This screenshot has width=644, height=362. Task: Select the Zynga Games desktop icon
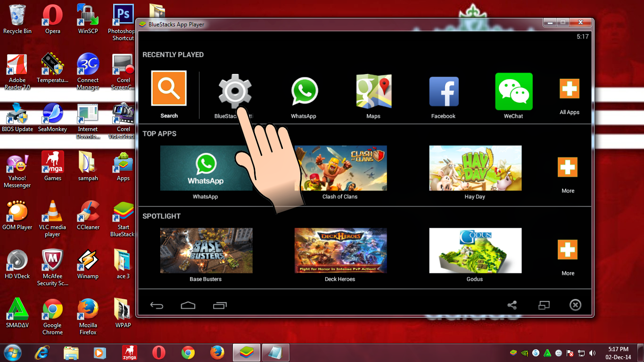(x=53, y=166)
